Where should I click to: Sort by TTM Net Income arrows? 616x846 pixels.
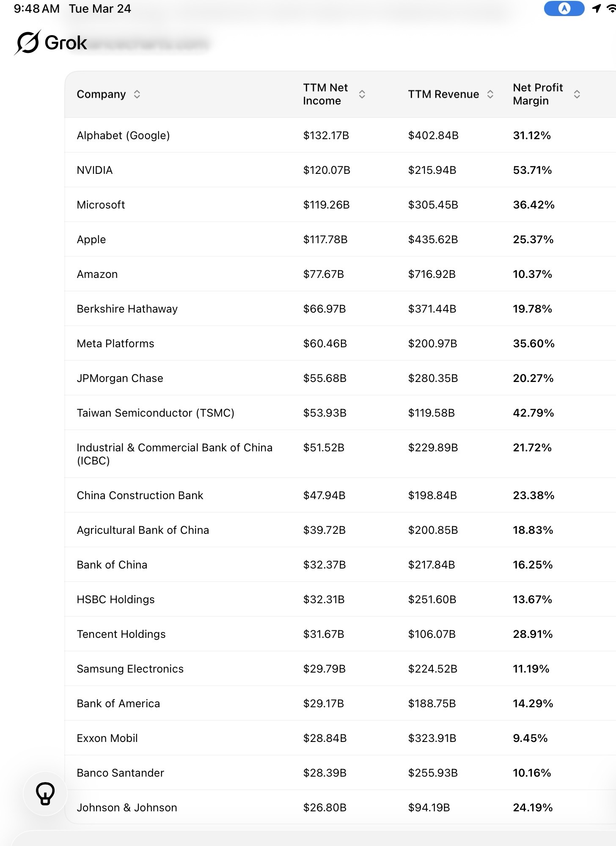coord(362,94)
